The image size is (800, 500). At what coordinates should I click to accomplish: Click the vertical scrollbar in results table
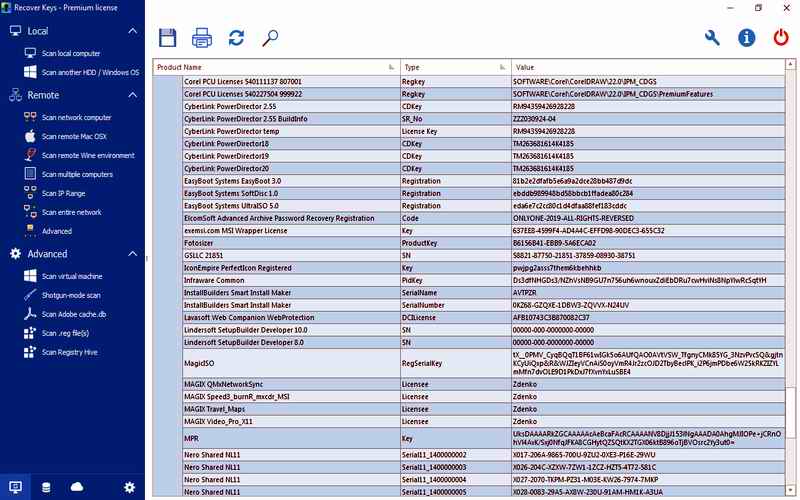(x=791, y=280)
